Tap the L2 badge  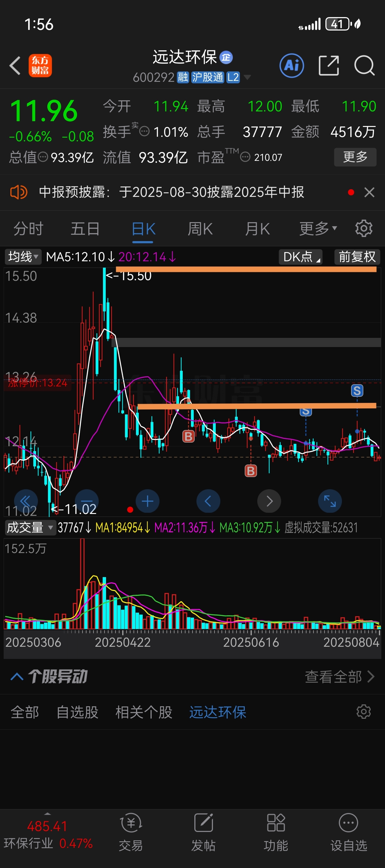point(233,77)
